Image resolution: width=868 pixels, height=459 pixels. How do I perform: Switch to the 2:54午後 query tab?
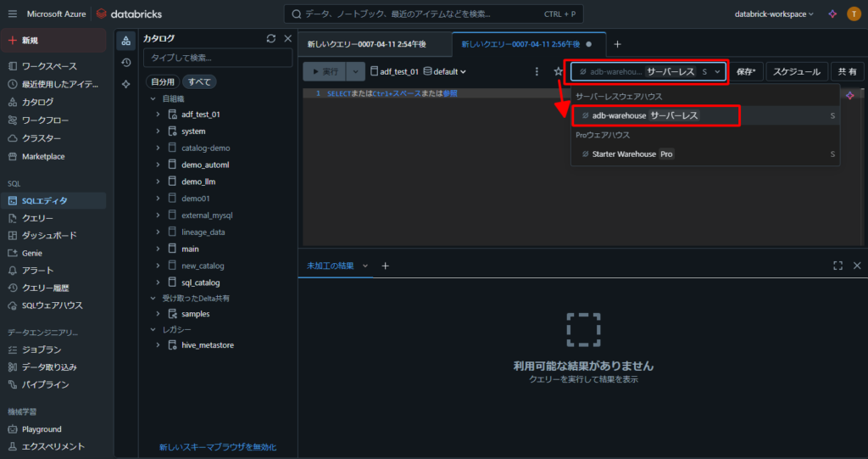[366, 44]
